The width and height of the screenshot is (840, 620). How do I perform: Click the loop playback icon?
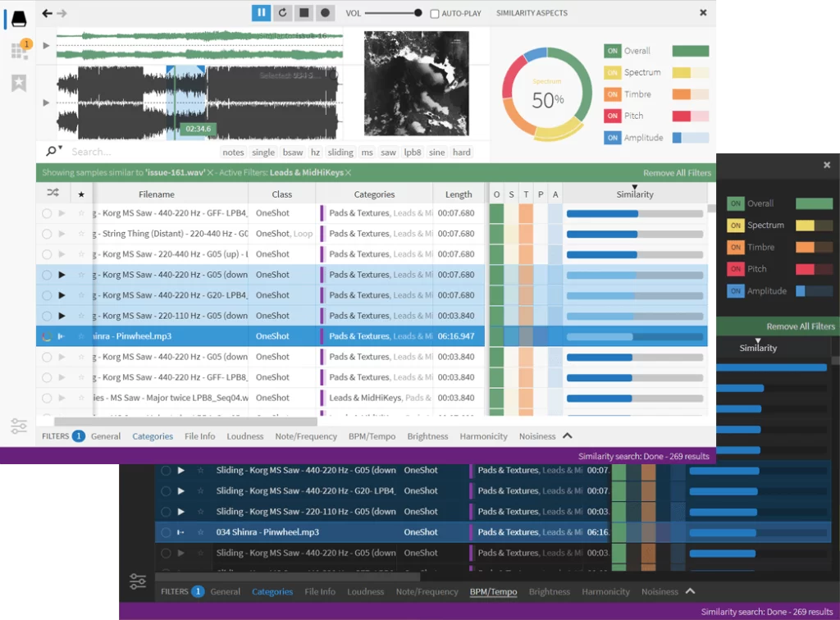pos(283,13)
